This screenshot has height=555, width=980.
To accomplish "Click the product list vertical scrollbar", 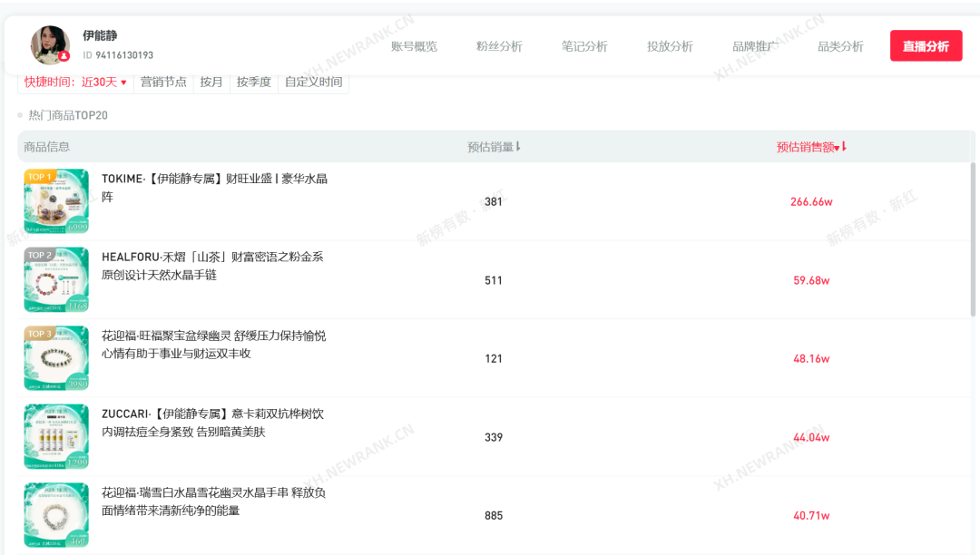I will tap(973, 239).
